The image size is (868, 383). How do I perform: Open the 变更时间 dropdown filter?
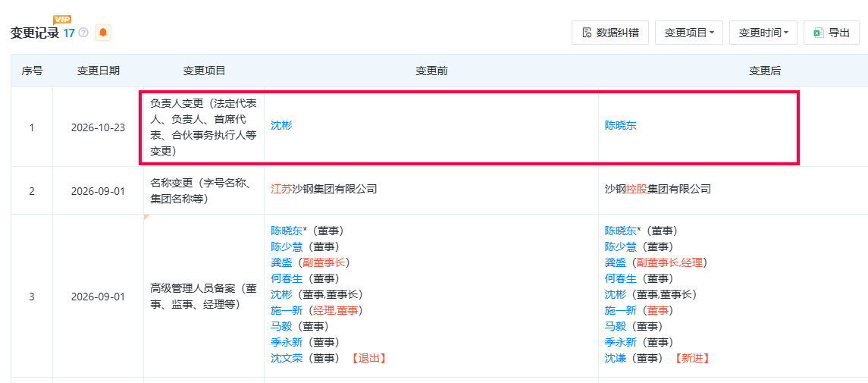(x=763, y=33)
